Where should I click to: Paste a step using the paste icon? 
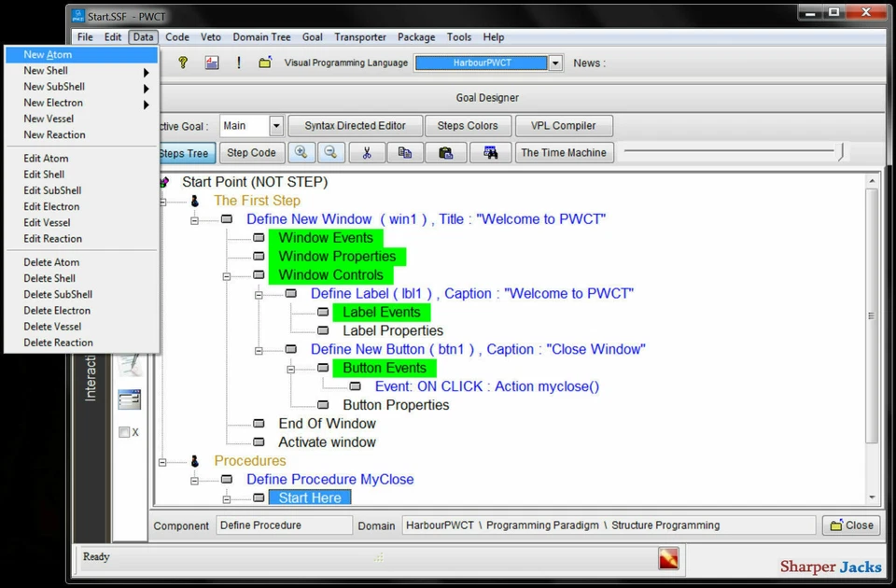pos(445,152)
